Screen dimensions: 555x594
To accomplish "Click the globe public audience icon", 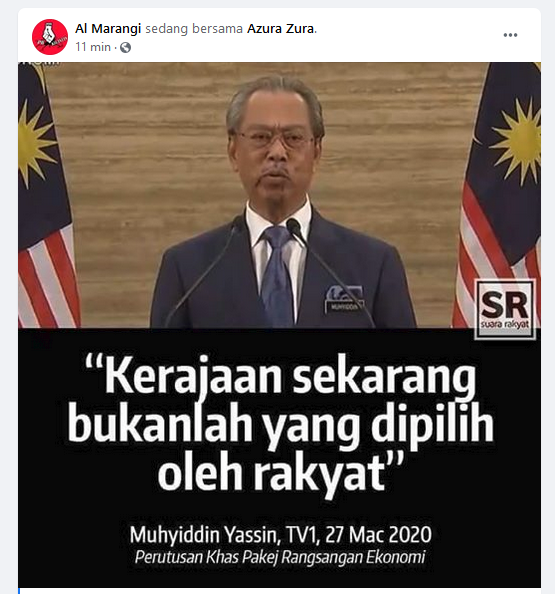I will point(125,48).
